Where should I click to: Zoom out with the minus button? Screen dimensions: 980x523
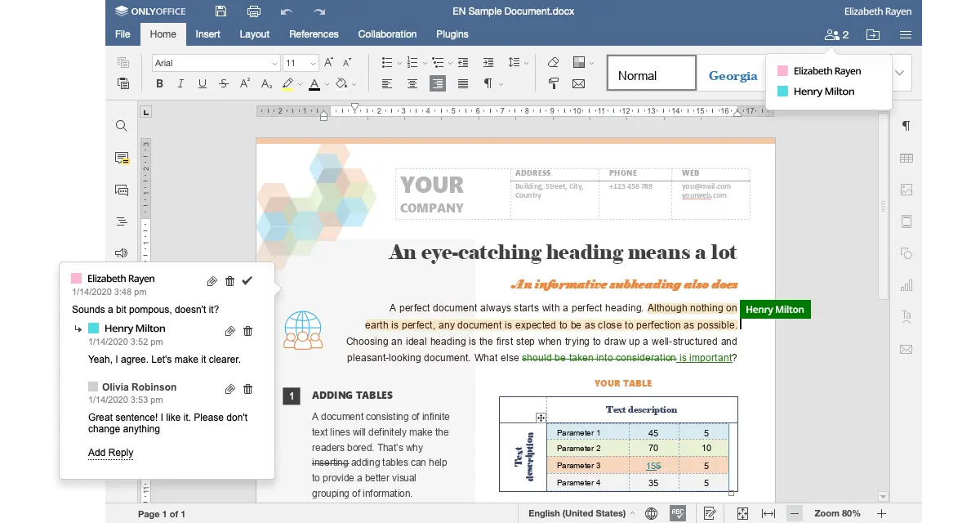795,513
